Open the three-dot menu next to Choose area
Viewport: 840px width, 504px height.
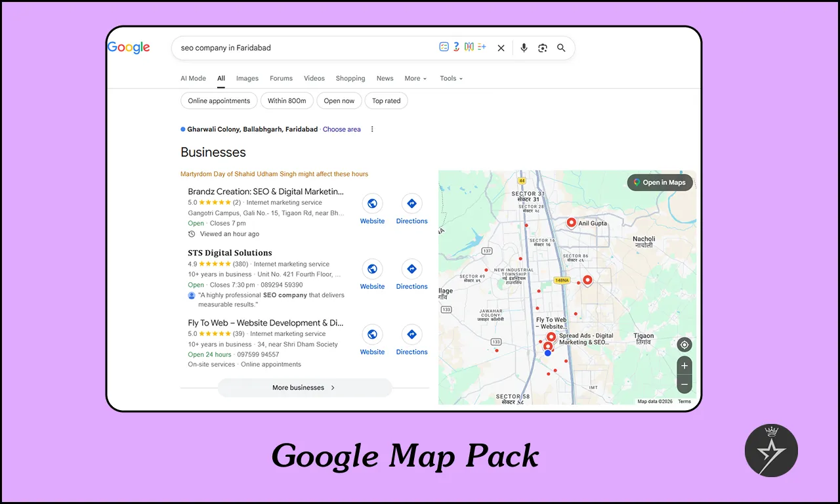(372, 129)
